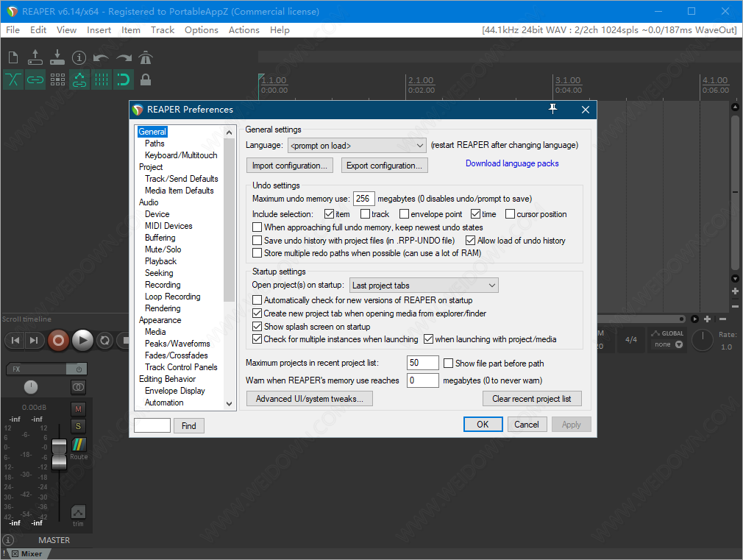Select Paths in preferences tree

pyautogui.click(x=154, y=143)
